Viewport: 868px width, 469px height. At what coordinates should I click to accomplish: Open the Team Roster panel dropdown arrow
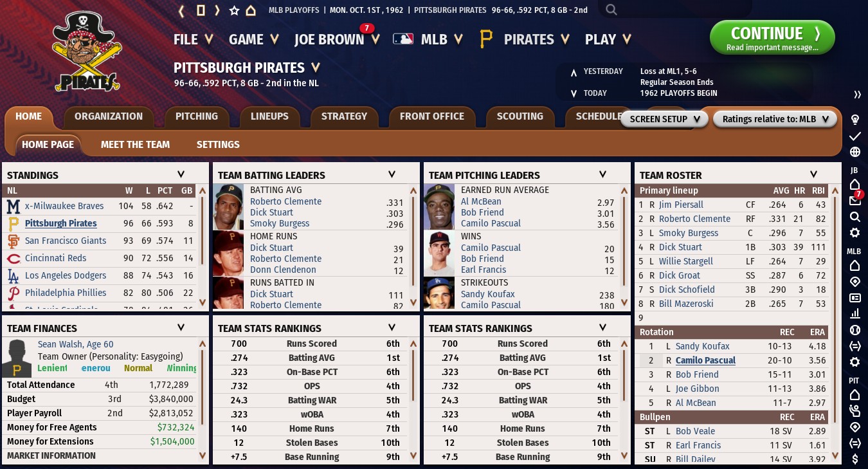pyautogui.click(x=813, y=174)
